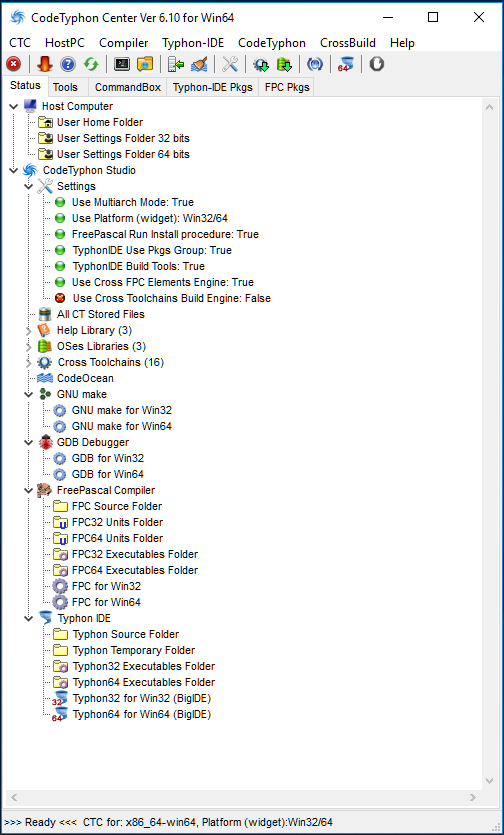Viewport: 504px width, 835px height.
Task: Switch to the CommandBox tab
Action: 128,87
